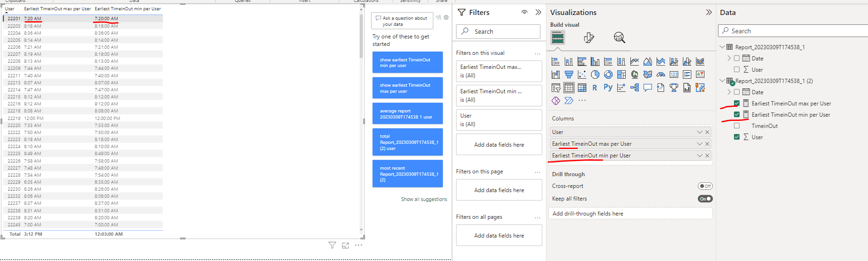Check Date field in first report table

coord(737,58)
